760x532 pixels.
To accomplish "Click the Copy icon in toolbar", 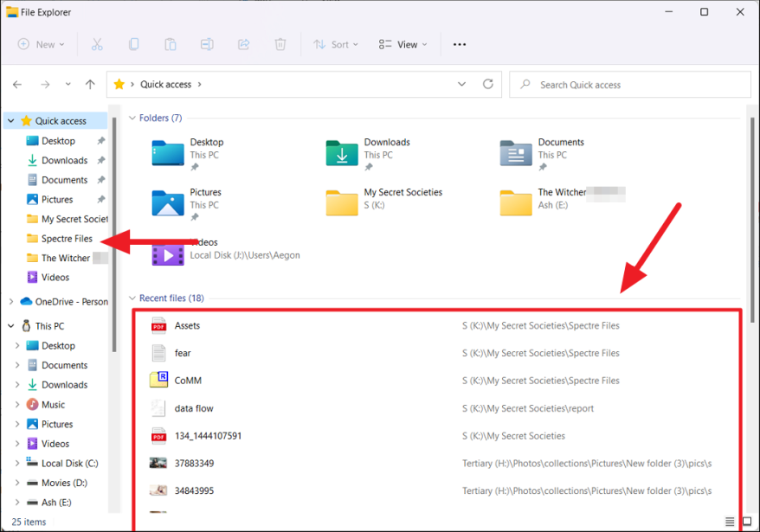I will click(133, 44).
